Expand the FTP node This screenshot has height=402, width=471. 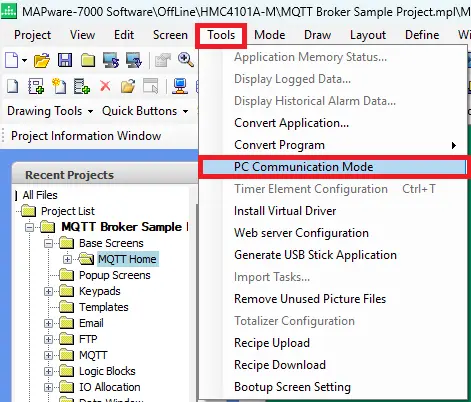point(48,339)
